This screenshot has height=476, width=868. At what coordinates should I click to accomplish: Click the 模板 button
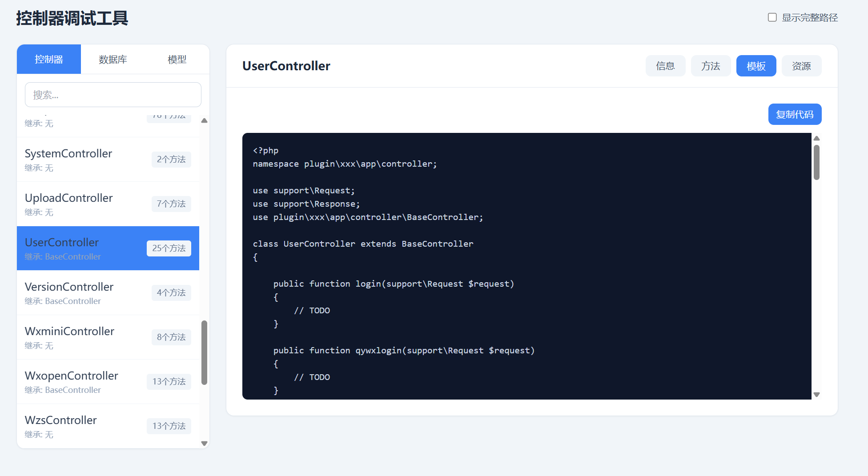point(756,66)
